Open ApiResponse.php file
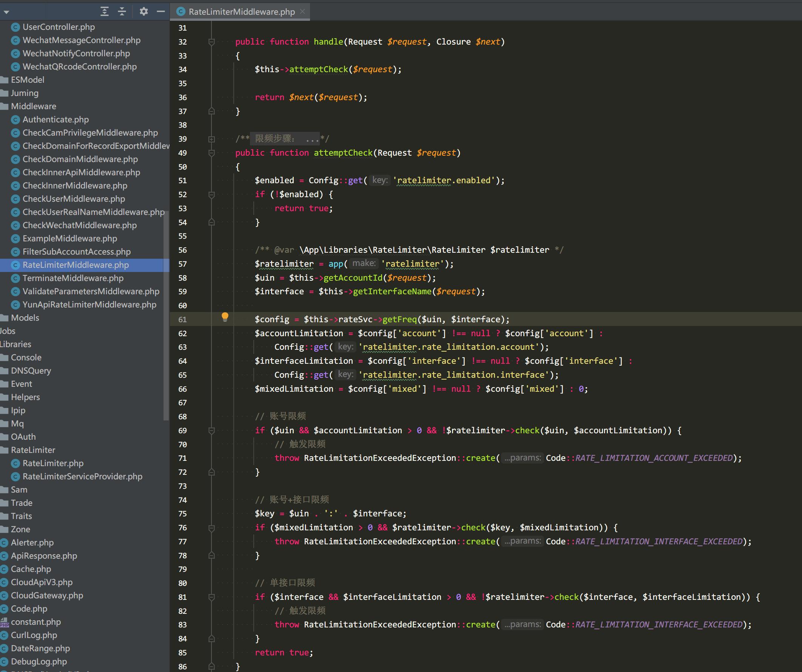The width and height of the screenshot is (802, 672). [x=44, y=556]
